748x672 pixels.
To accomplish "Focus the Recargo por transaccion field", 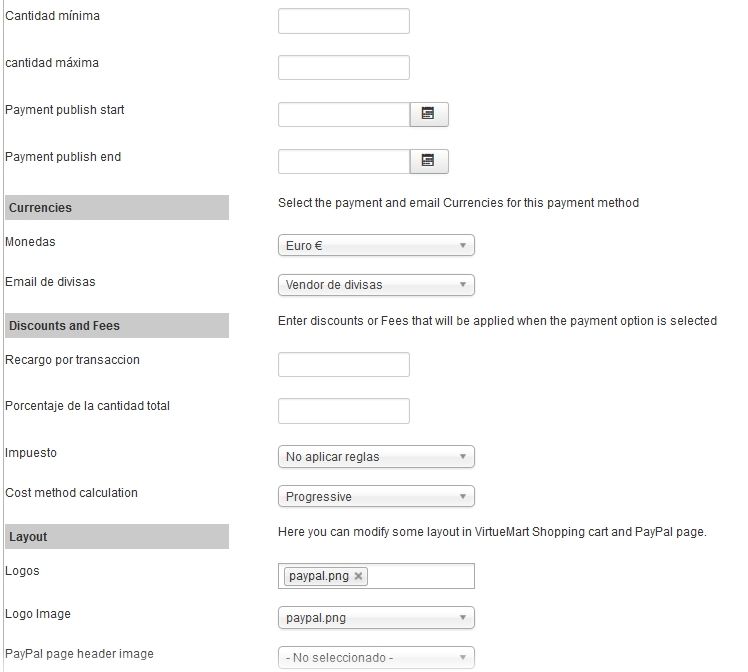I will tap(343, 364).
